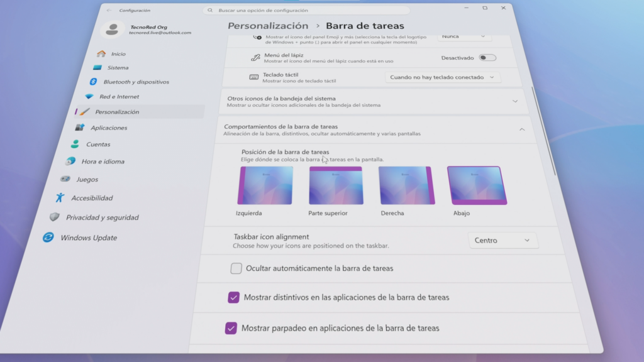Click the TecnoRed Org user avatar
This screenshot has width=644, height=362.
coord(112,30)
